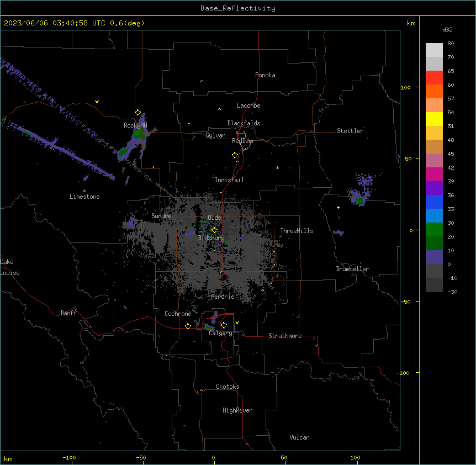Click the Calgary city label
The height and width of the screenshot is (465, 476).
pos(221,333)
